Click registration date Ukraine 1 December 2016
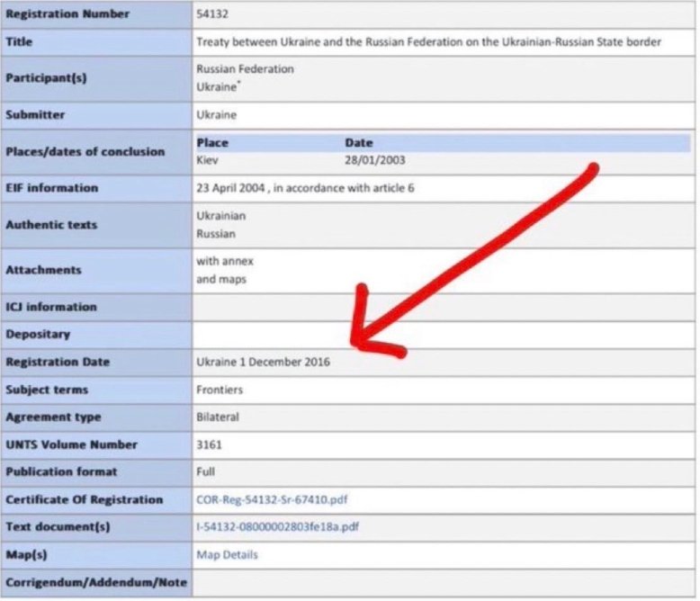The height and width of the screenshot is (601, 700). (x=263, y=362)
